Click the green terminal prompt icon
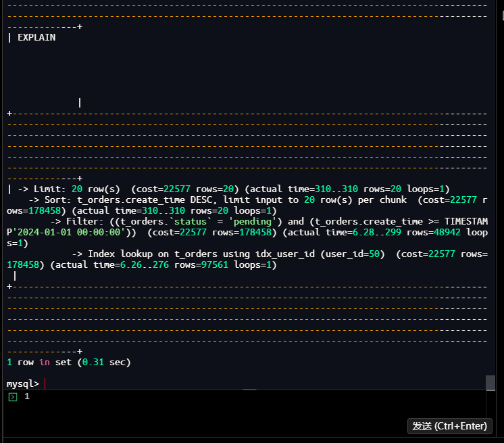This screenshot has width=504, height=443. point(13,397)
